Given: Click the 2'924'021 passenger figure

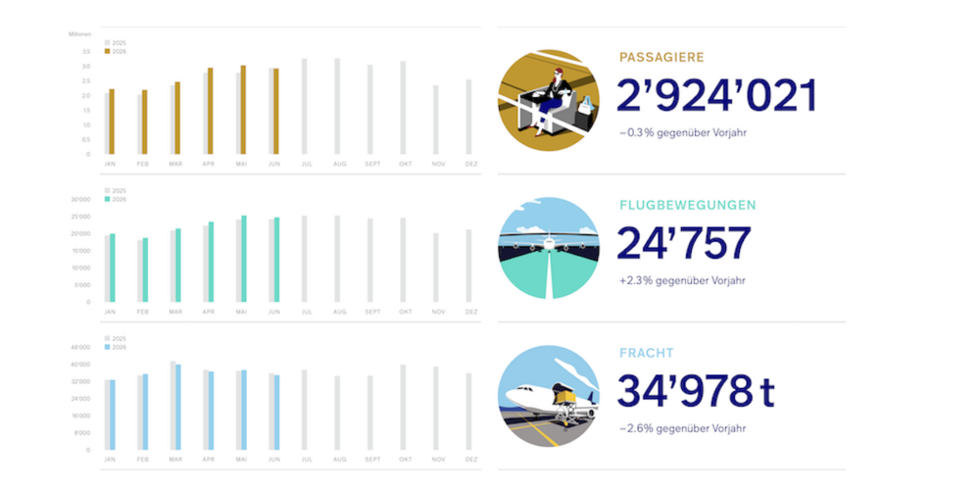Looking at the screenshot, I should (717, 96).
